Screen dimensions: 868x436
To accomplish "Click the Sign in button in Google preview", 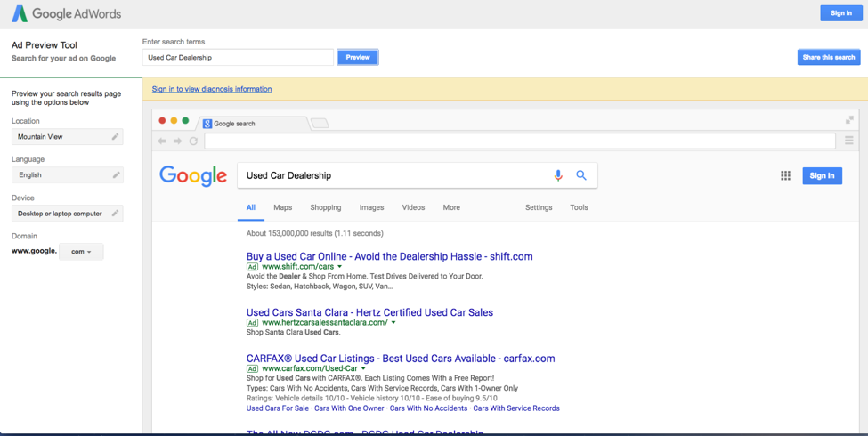I will (x=822, y=176).
